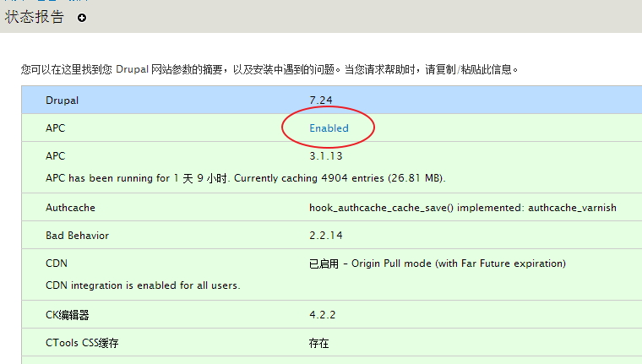This screenshot has height=364, width=642.
Task: Select the 状态报告 page title
Action: [x=35, y=17]
